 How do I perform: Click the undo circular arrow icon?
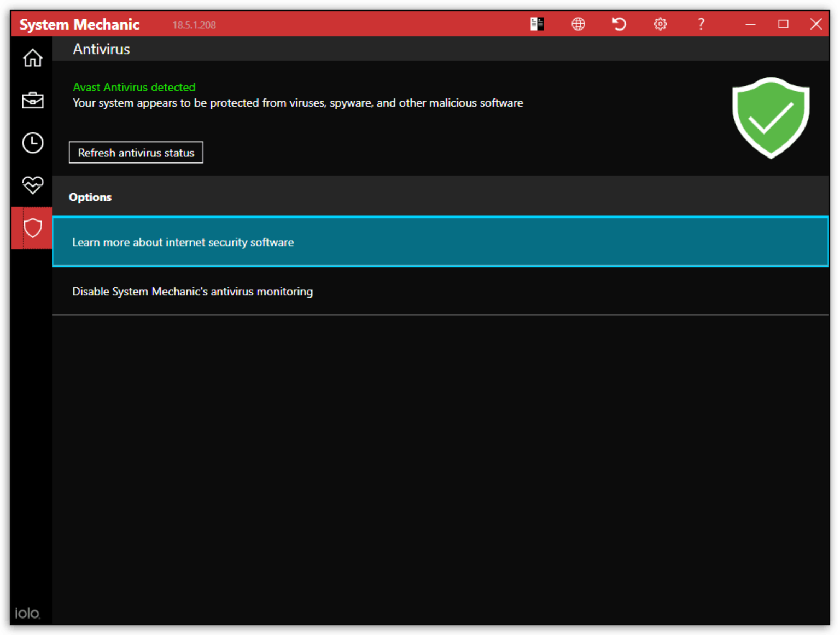click(619, 24)
